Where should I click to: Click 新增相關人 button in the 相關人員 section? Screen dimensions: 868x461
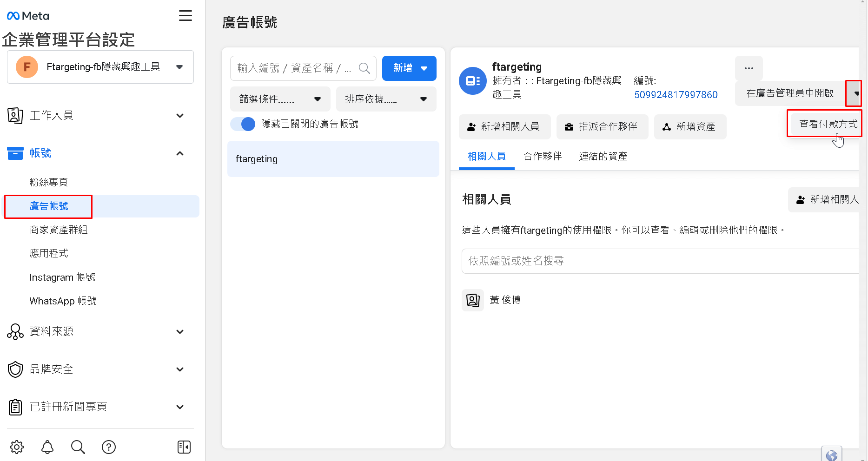[823, 200]
